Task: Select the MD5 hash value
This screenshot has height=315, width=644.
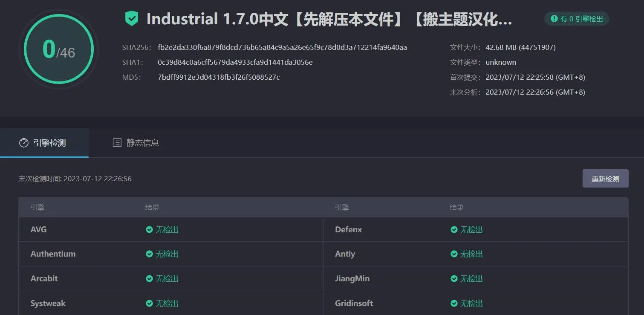Action: click(x=219, y=77)
